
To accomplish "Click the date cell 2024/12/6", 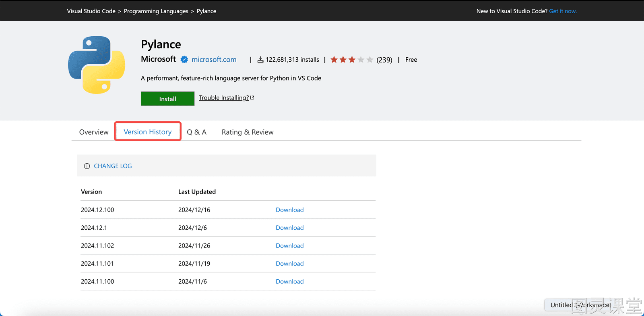I will pos(193,228).
